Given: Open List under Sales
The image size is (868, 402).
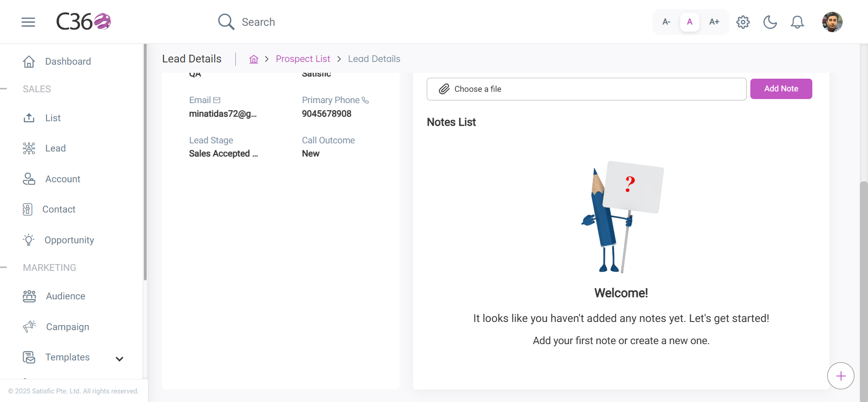Looking at the screenshot, I should 53,118.
